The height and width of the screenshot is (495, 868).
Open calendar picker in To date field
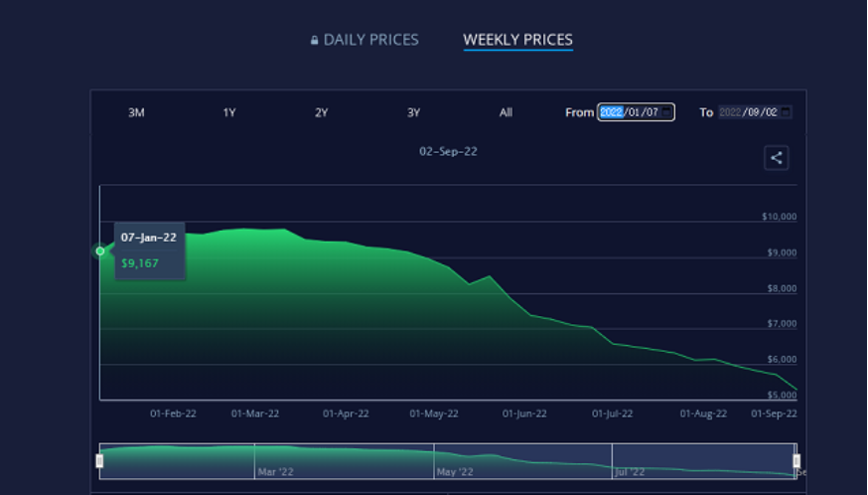(x=786, y=112)
